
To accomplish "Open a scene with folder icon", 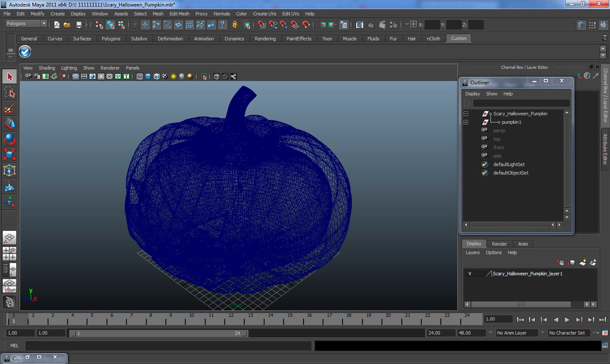I will click(x=67, y=25).
